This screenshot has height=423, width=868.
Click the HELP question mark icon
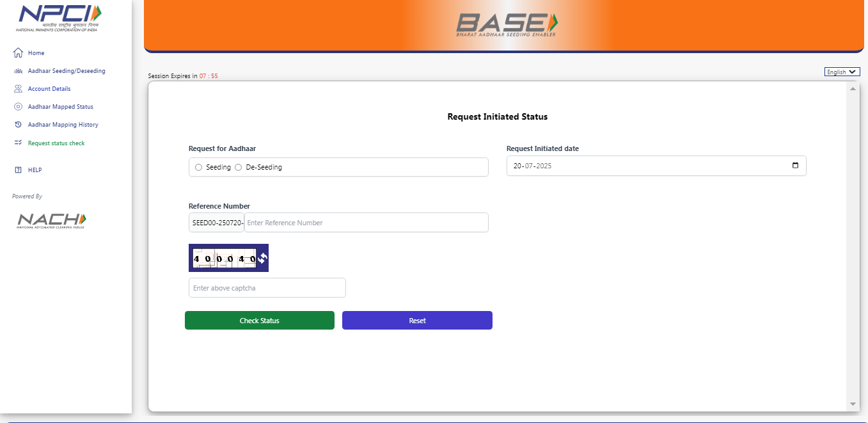(18, 170)
